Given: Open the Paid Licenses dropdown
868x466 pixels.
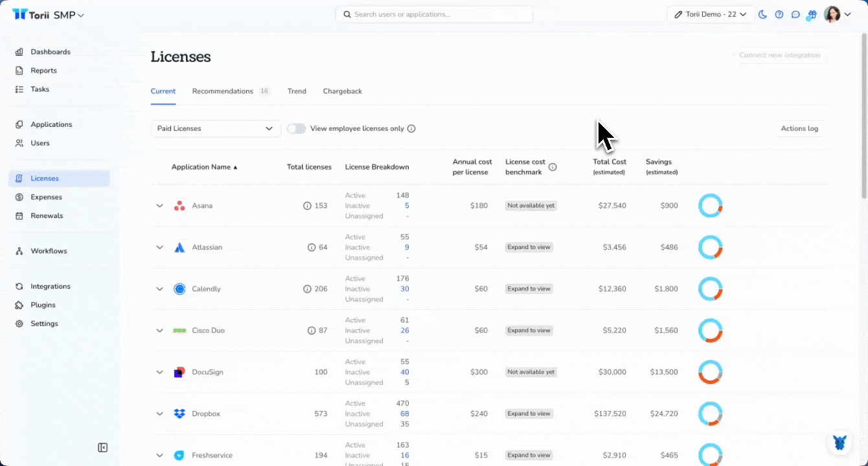Looking at the screenshot, I should tap(216, 128).
